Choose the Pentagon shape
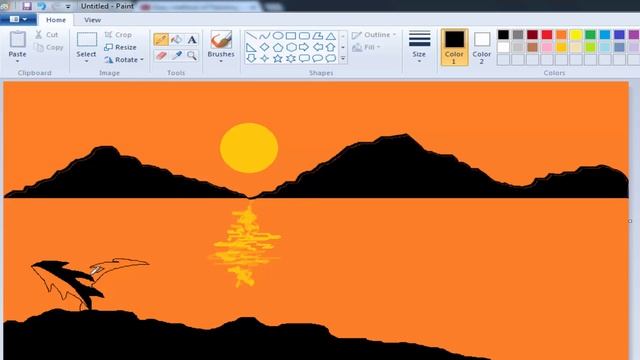The image size is (640, 360). pos(278,47)
